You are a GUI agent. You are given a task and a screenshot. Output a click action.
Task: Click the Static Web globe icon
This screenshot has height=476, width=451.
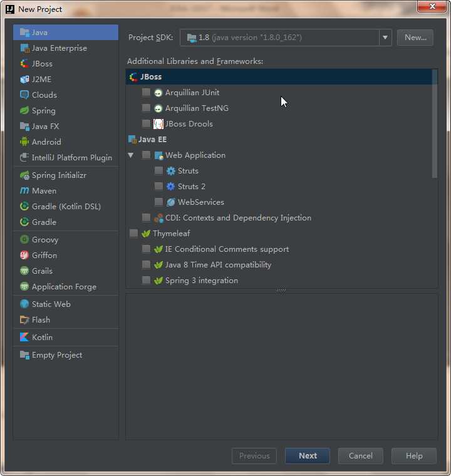pyautogui.click(x=24, y=304)
